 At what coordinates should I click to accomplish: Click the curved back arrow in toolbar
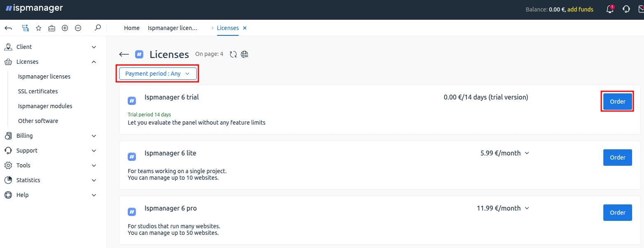(x=8, y=28)
